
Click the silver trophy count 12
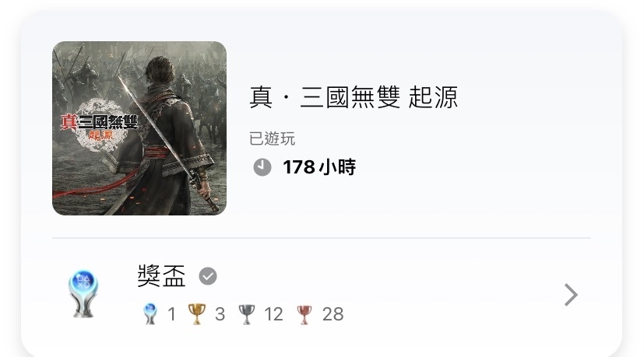point(273,314)
